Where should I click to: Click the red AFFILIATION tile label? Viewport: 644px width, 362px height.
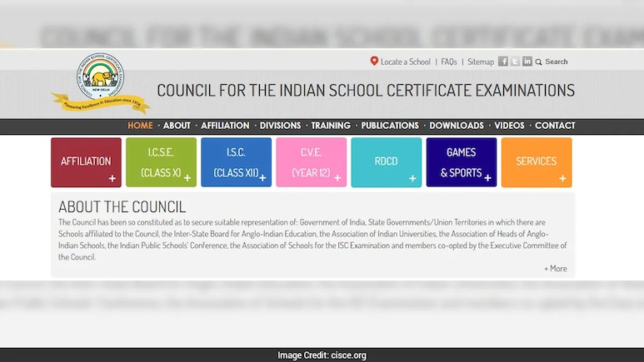pos(86,161)
